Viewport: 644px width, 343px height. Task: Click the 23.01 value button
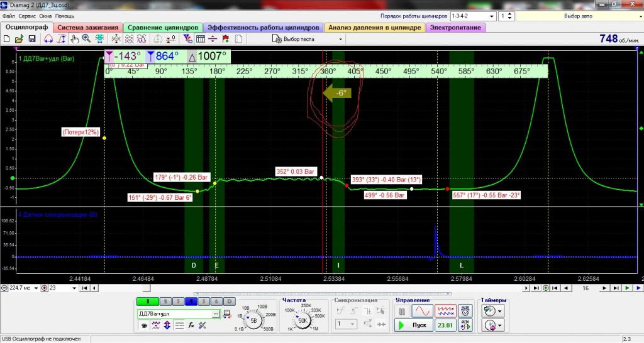coord(445,325)
